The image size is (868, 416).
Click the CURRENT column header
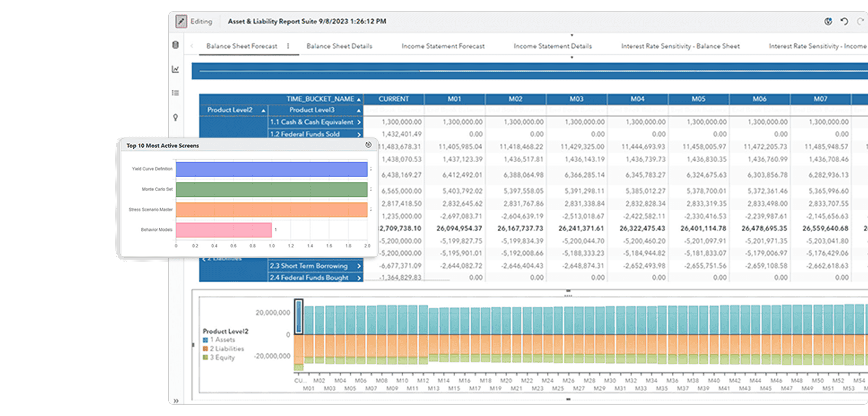click(393, 99)
